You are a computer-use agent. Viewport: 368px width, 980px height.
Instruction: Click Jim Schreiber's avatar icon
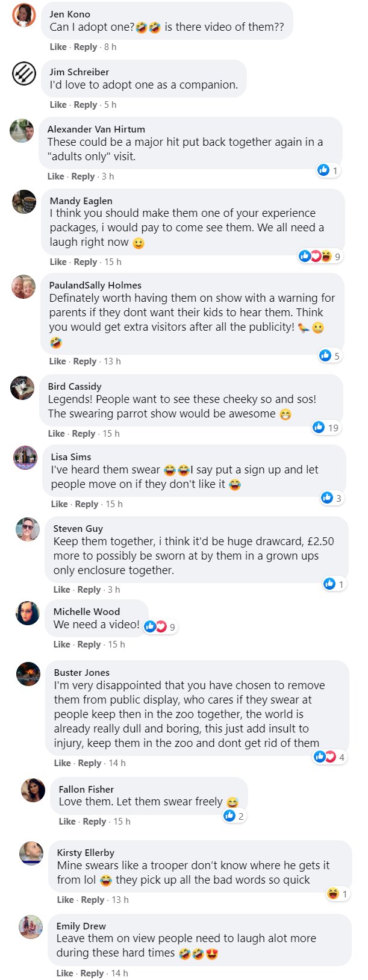pos(24,73)
